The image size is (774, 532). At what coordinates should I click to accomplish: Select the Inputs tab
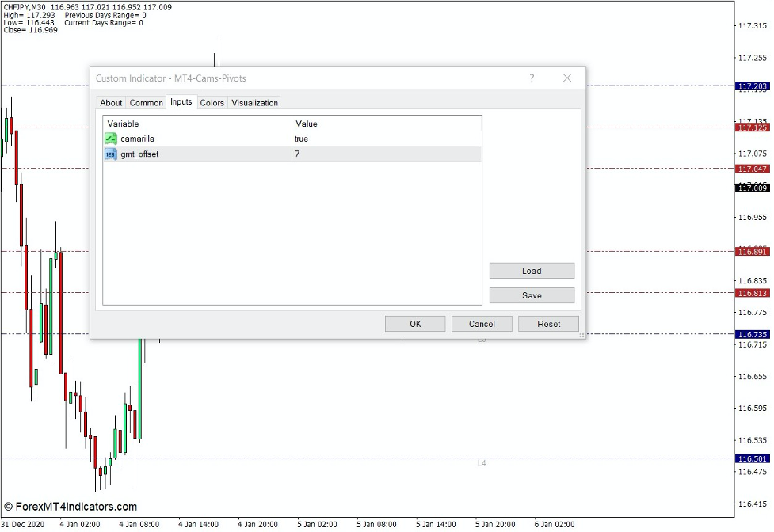click(x=180, y=102)
